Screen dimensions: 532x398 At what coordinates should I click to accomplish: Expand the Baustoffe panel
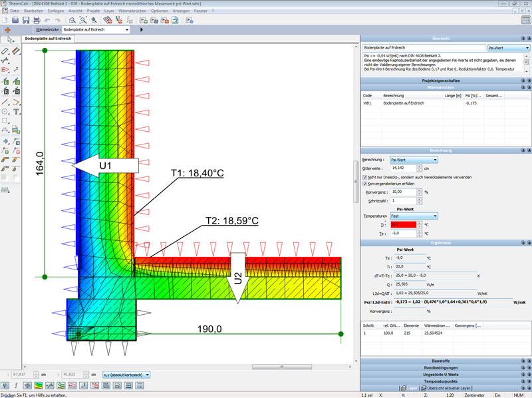pos(441,361)
